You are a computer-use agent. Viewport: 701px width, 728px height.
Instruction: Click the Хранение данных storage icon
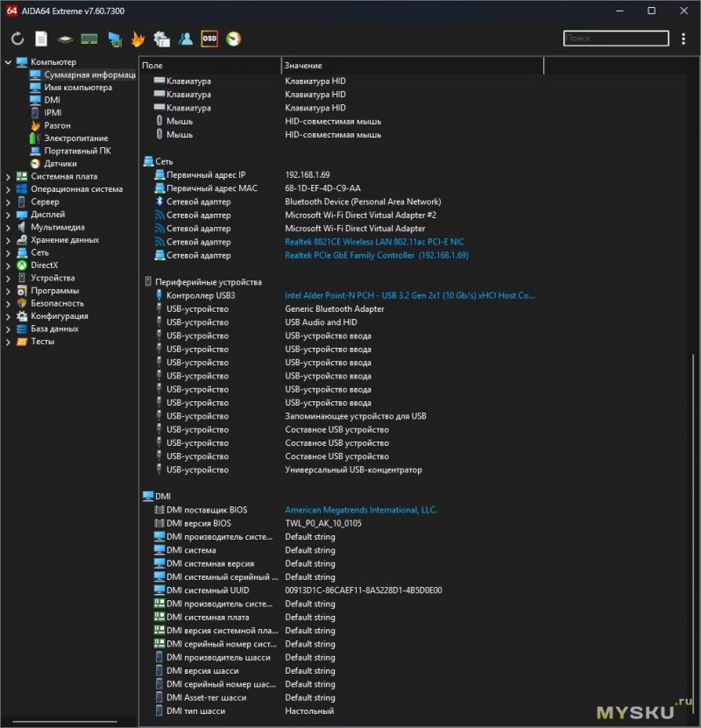coord(22,239)
